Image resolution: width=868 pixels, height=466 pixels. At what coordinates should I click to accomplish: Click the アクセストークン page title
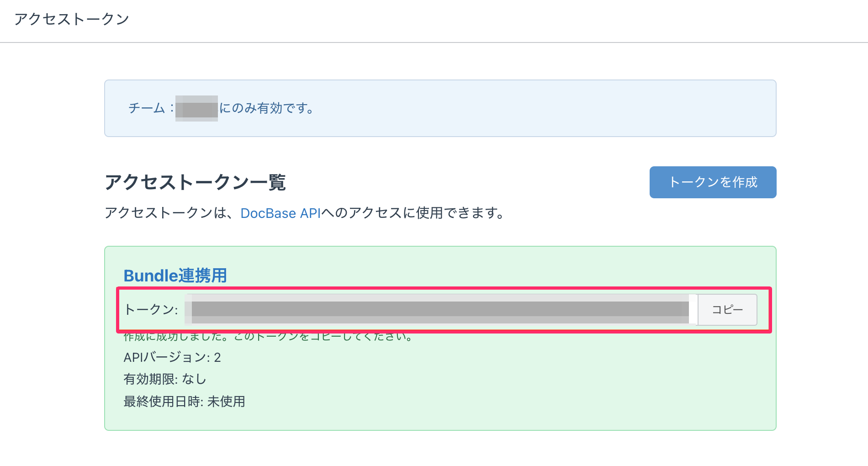point(72,19)
